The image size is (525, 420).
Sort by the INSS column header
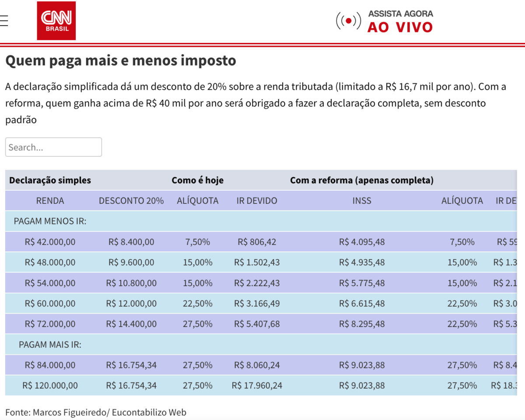362,201
